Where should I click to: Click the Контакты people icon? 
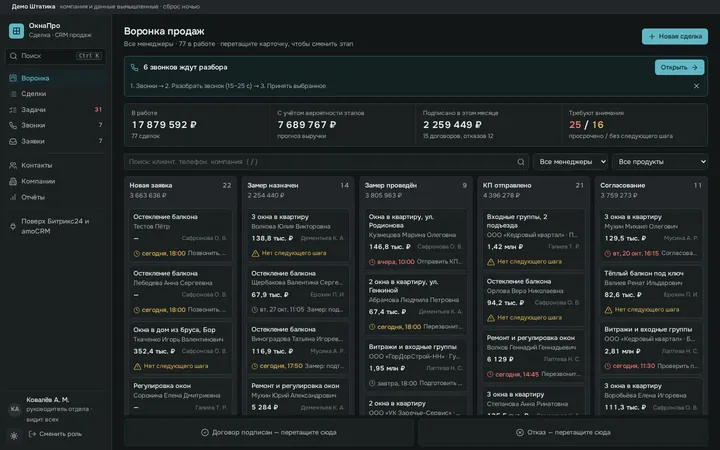(13, 165)
